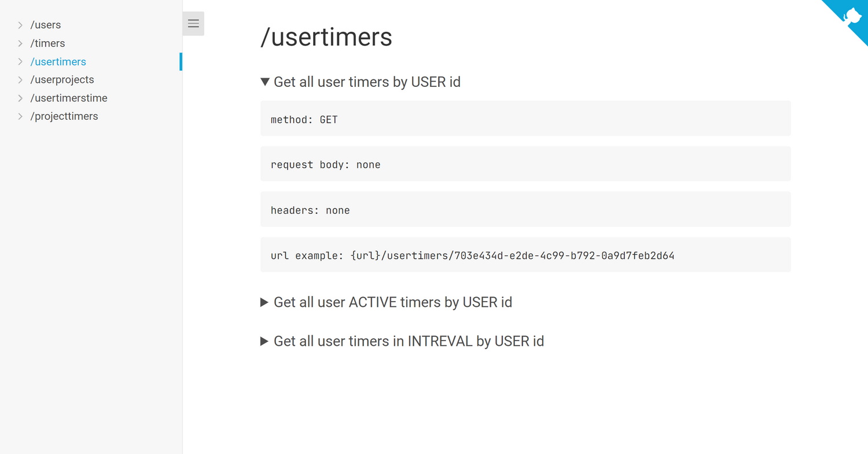
Task: Select /usertimers in the sidebar
Action: tap(58, 61)
